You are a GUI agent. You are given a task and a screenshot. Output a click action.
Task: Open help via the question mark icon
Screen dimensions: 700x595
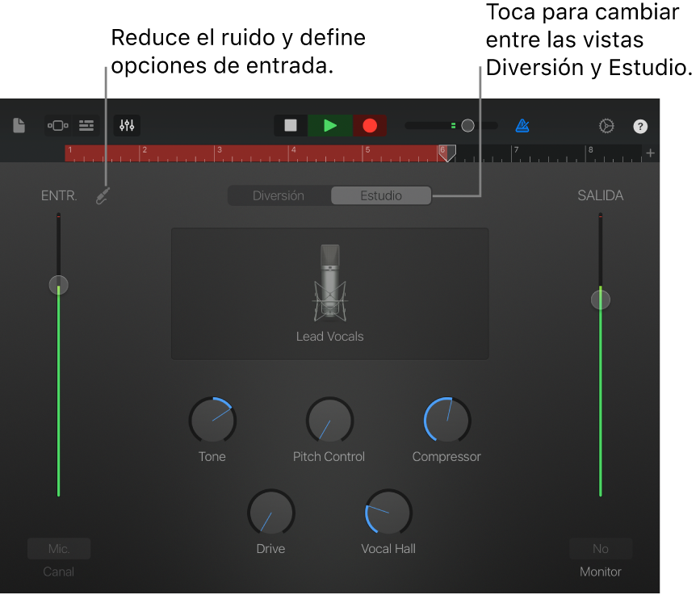[x=640, y=126]
